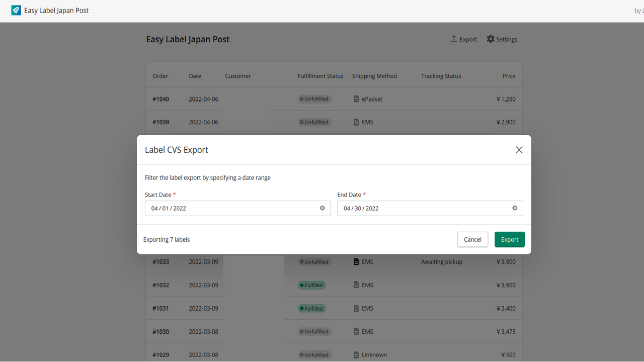Click the Date column header
Viewport: 644px width, 362px height.
coord(195,76)
